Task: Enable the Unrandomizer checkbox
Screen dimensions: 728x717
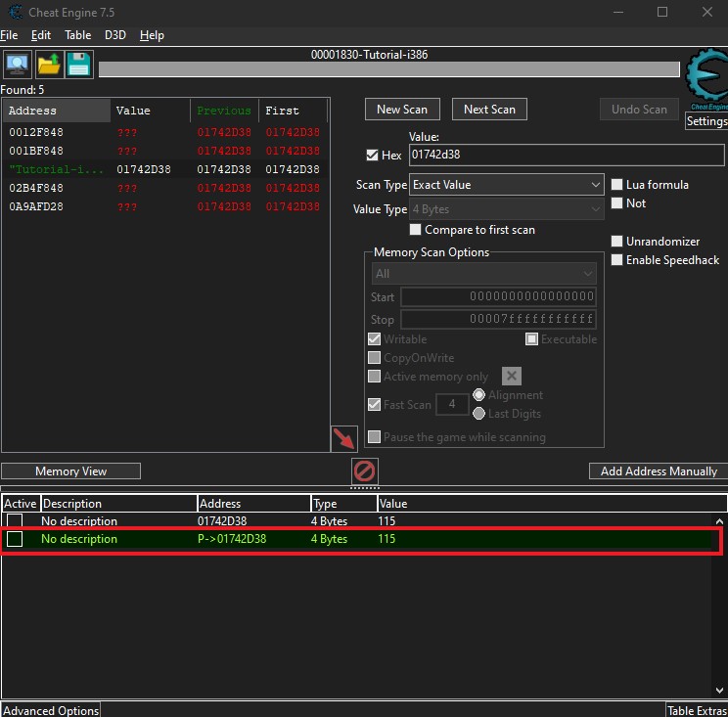Action: point(617,242)
